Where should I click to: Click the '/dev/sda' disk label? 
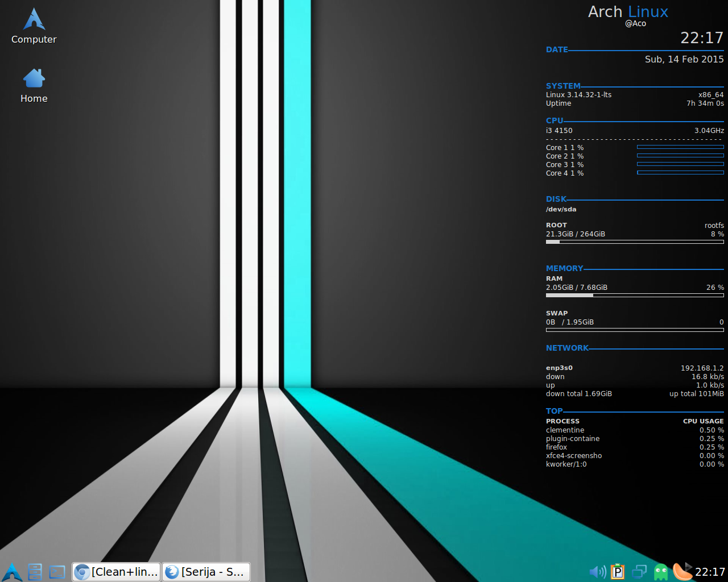point(561,209)
